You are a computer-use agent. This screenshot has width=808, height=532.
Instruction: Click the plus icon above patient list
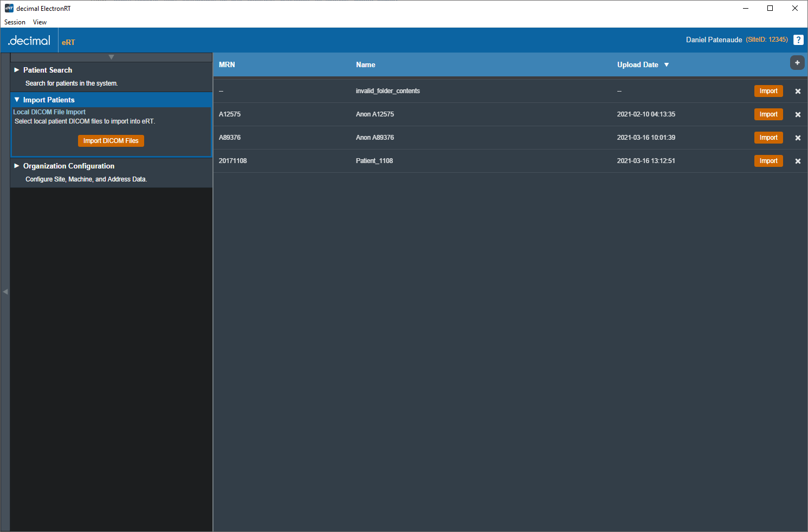pos(797,63)
